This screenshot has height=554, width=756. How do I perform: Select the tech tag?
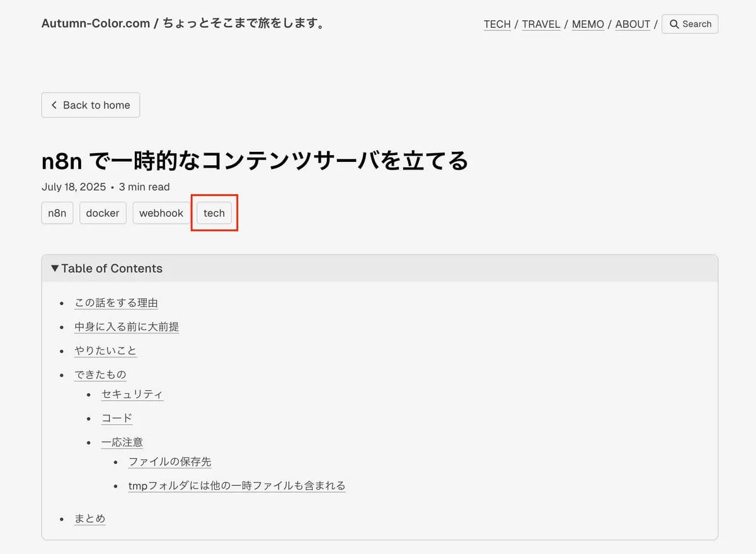click(x=214, y=213)
